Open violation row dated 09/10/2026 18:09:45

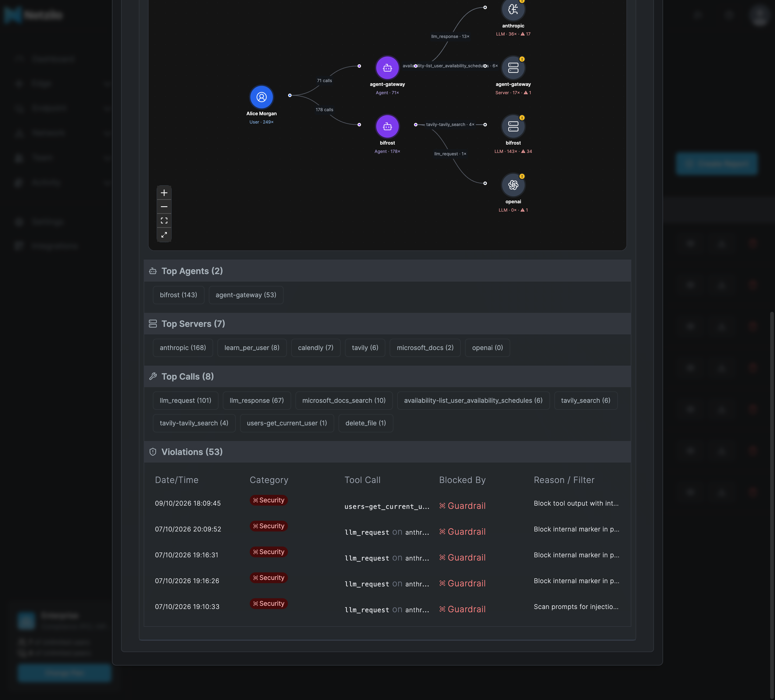(x=387, y=503)
